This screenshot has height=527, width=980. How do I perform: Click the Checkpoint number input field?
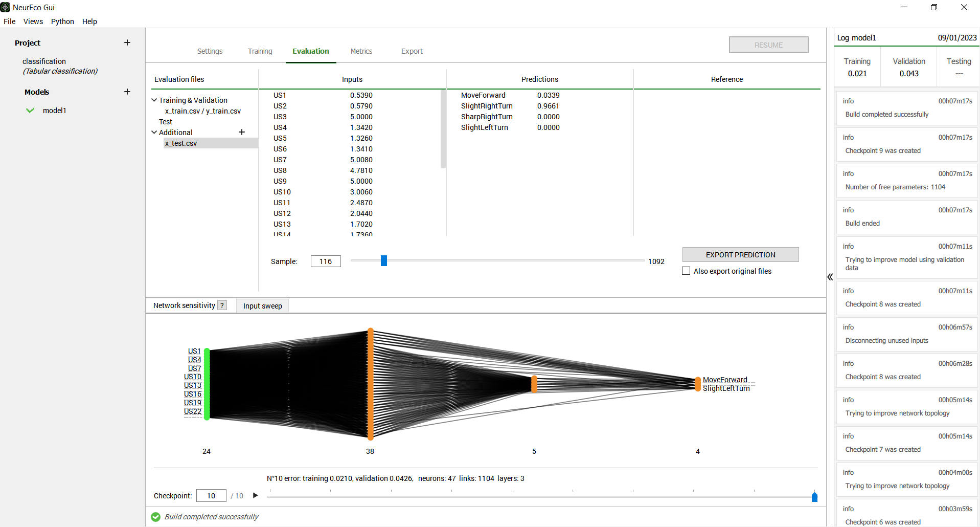tap(211, 496)
